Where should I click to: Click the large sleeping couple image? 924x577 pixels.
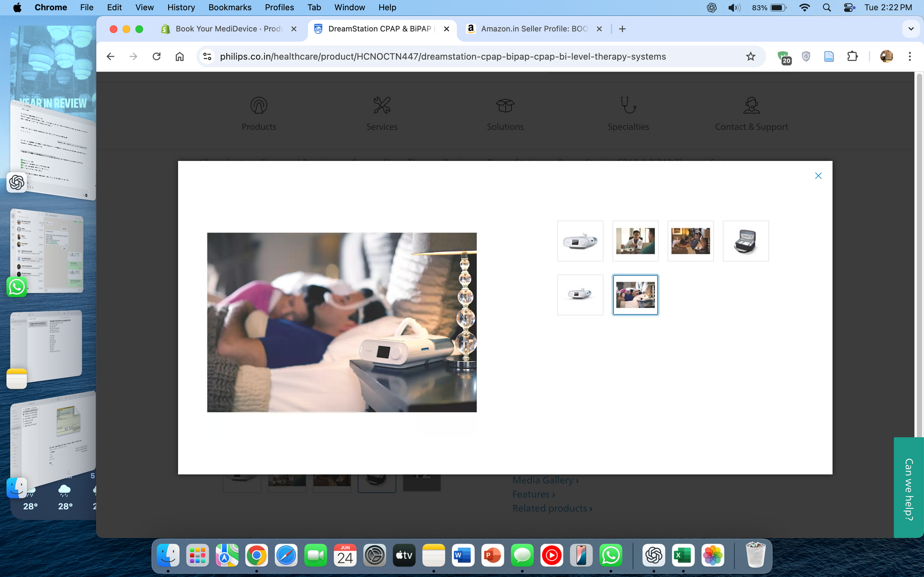(x=342, y=322)
